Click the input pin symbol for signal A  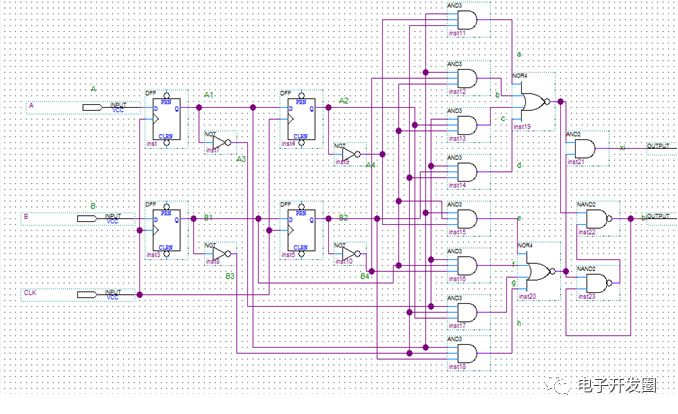[x=92, y=107]
